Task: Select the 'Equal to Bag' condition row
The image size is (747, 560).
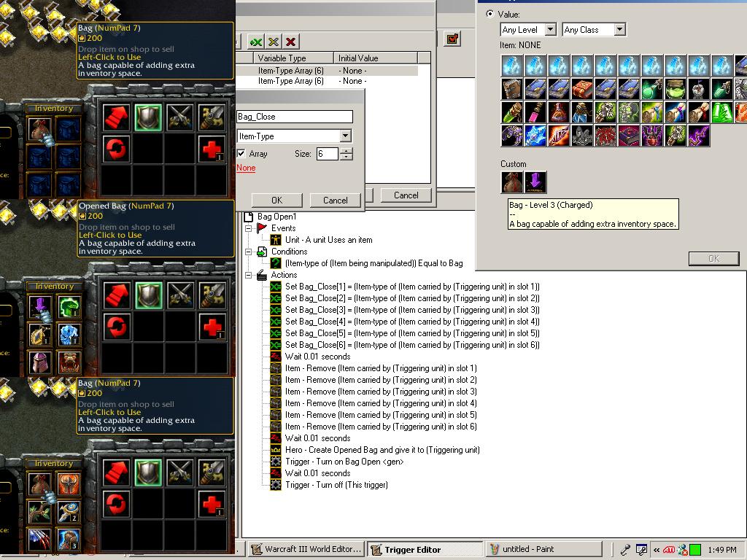Action: pos(374,263)
